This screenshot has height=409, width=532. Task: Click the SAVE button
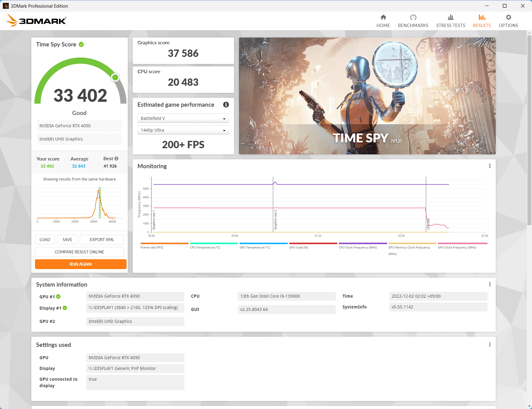click(67, 240)
